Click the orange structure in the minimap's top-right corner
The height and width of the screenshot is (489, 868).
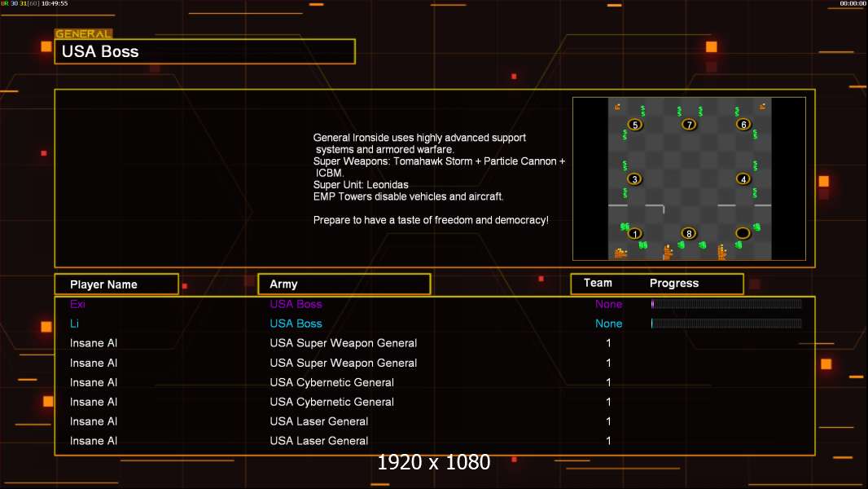pos(762,106)
